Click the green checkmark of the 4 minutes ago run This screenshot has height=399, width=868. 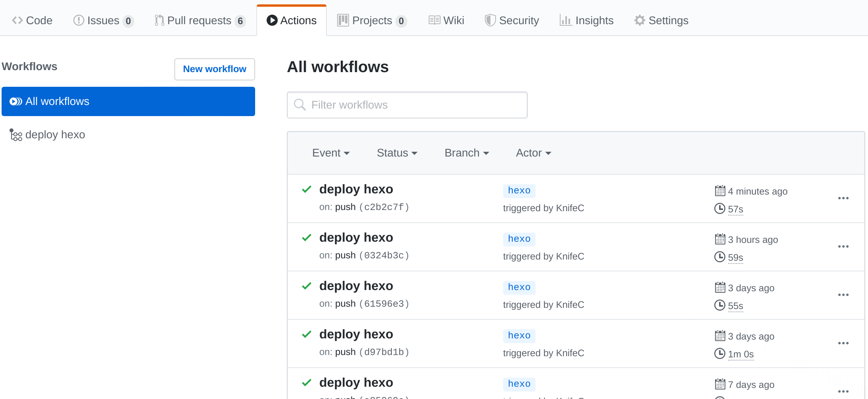coord(307,189)
